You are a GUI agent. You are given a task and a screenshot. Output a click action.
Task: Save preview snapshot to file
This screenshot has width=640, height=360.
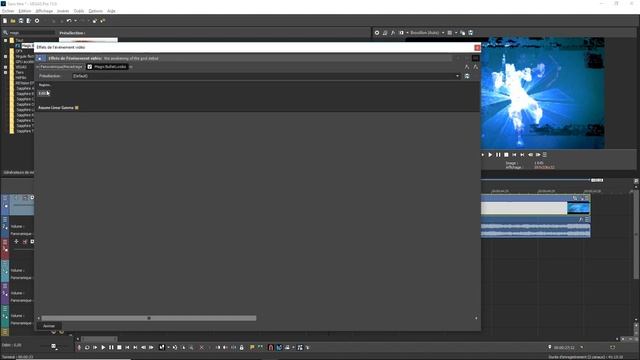[x=471, y=33]
